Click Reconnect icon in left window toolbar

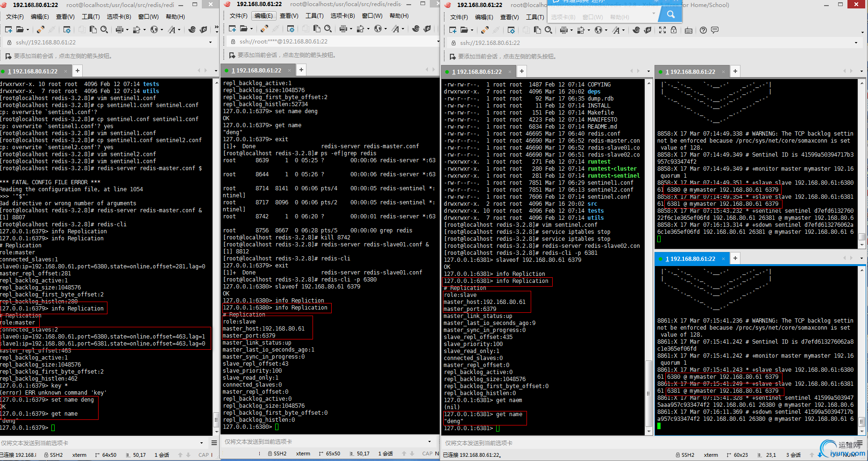click(41, 29)
